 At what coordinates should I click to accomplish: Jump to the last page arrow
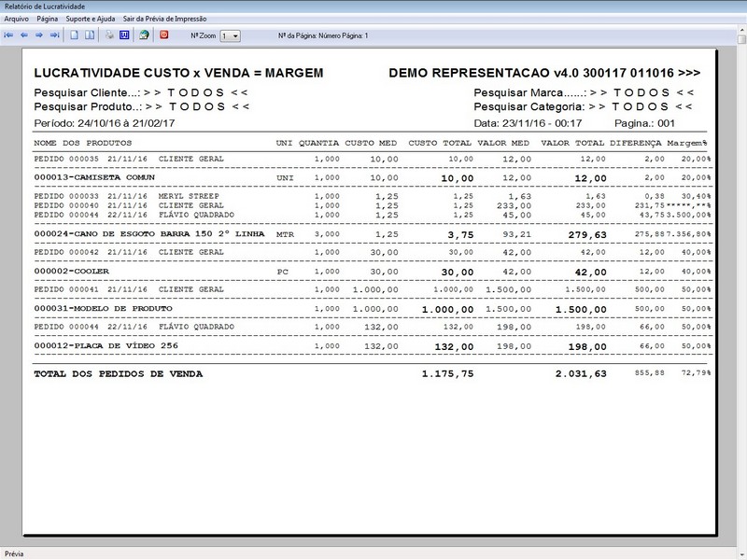(55, 35)
